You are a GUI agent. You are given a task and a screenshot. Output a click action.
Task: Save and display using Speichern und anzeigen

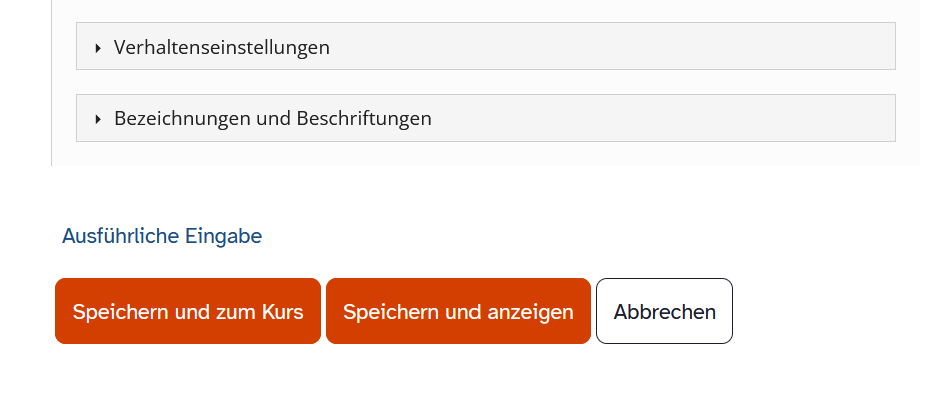(x=458, y=311)
